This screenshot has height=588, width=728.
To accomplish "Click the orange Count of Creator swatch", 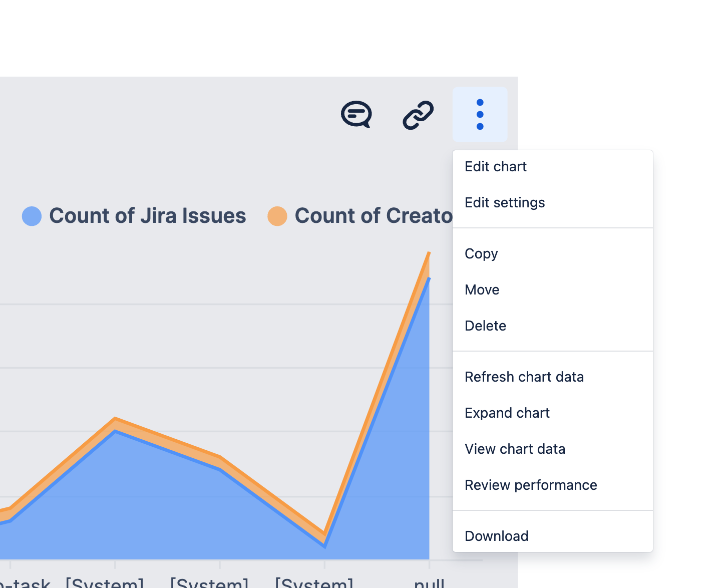I will click(277, 215).
